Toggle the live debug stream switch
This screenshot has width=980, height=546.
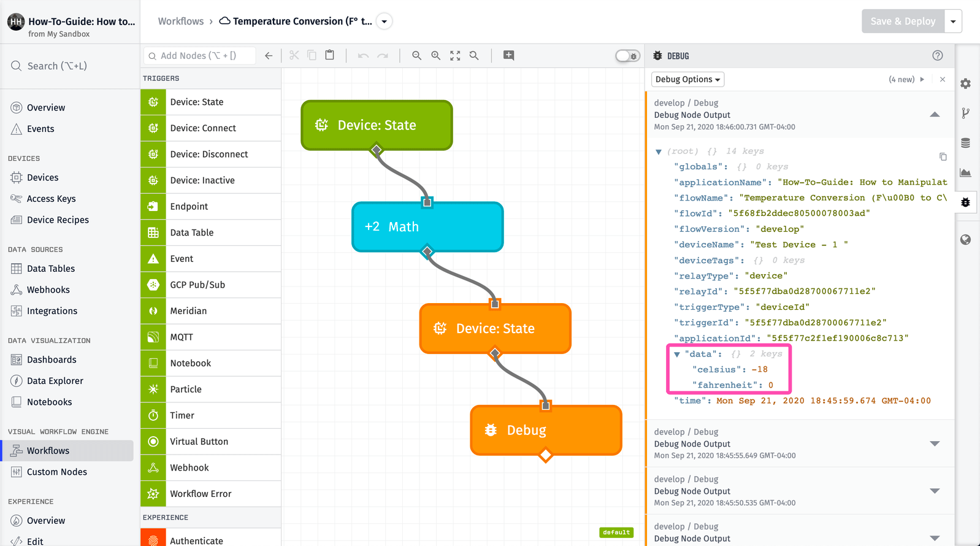click(x=627, y=56)
